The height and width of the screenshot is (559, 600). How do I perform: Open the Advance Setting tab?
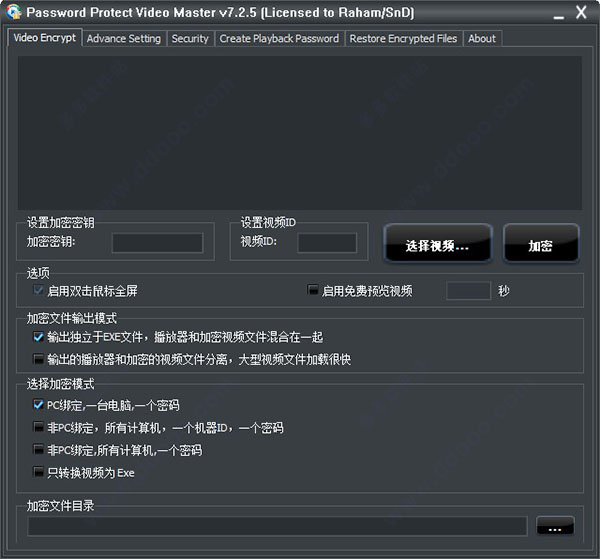tap(124, 39)
